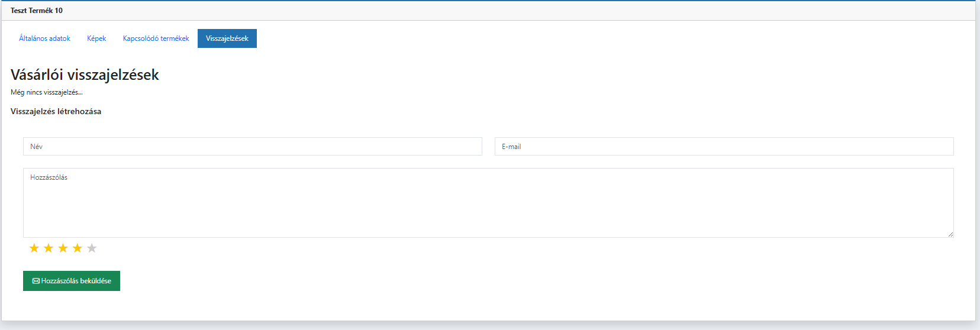This screenshot has width=980, height=330.
Task: Select the second rating star
Action: pyautogui.click(x=49, y=248)
